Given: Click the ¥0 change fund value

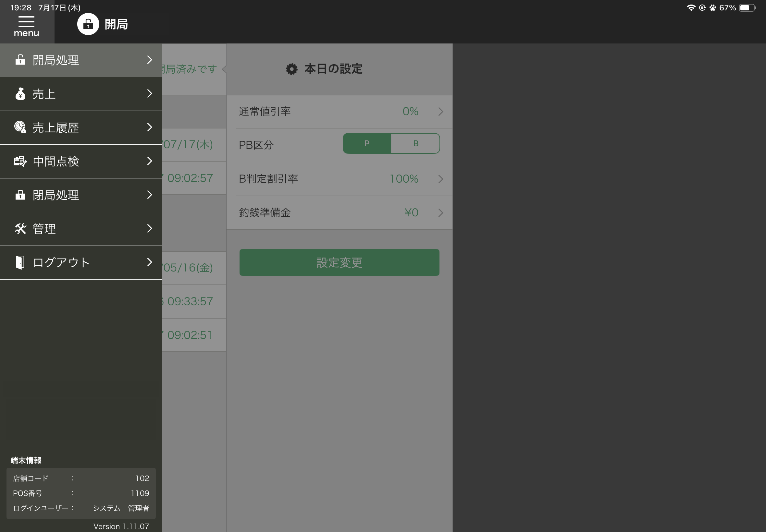Looking at the screenshot, I should 411,212.
